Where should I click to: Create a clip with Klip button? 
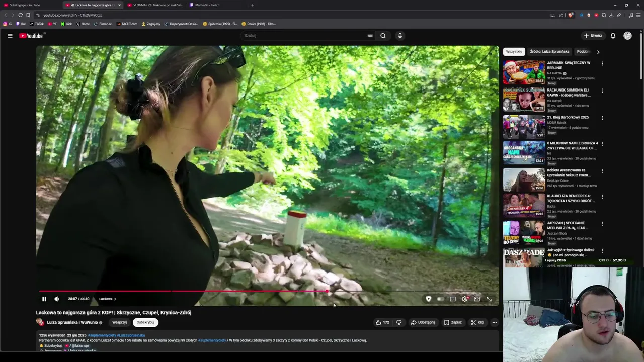477,322
